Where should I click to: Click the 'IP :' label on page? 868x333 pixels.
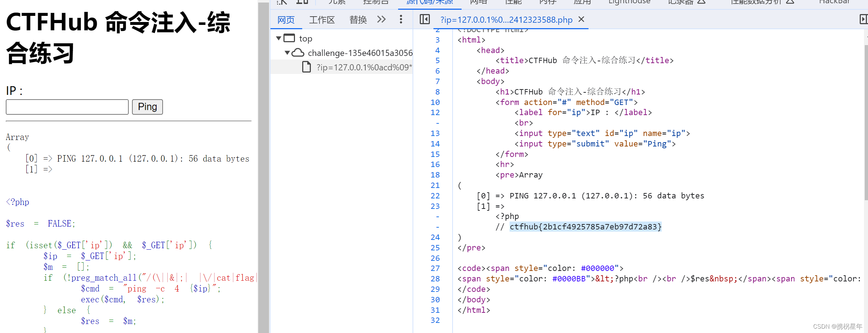[14, 91]
